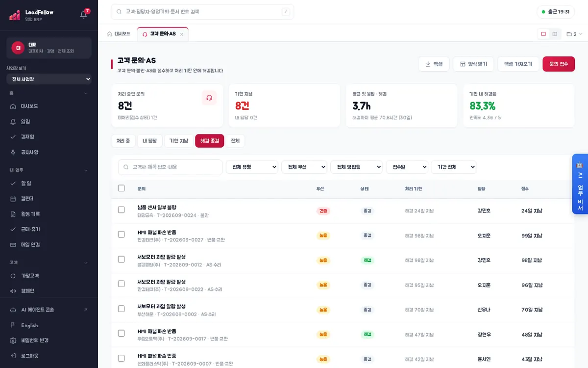Open the 전체 사업장 dropdown
The height and width of the screenshot is (368, 588).
tap(49, 79)
